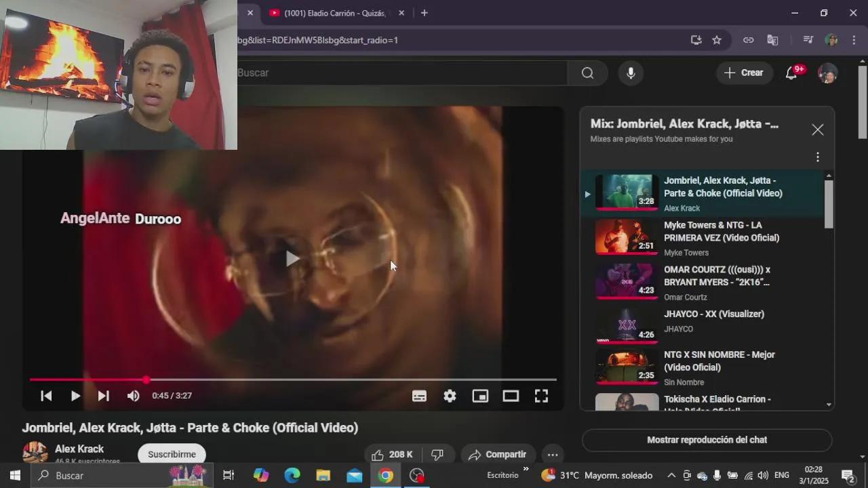This screenshot has width=868, height=488.
Task: Switch to theater mode view
Action: click(x=511, y=396)
